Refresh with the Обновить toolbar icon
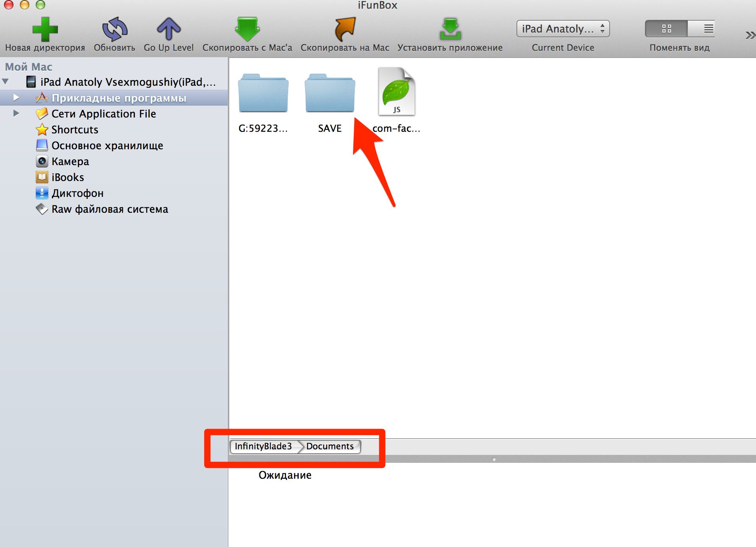 pos(115,29)
